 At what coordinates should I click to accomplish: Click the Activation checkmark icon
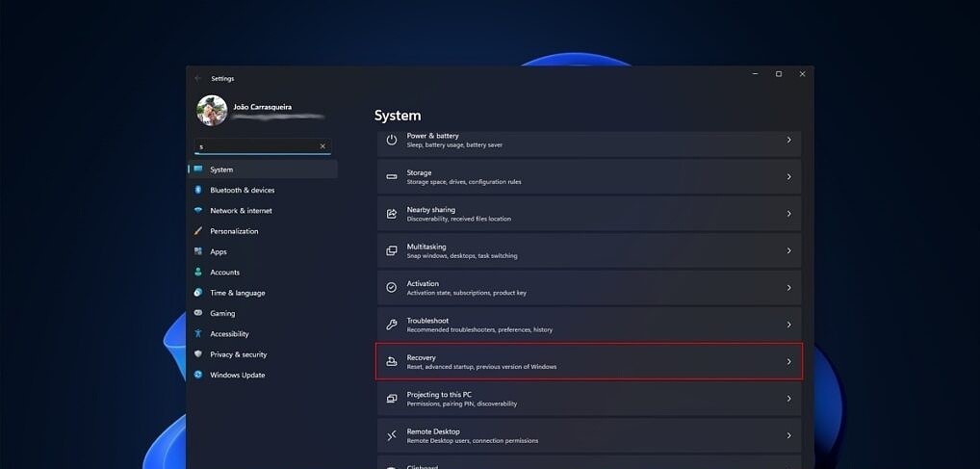tap(392, 287)
